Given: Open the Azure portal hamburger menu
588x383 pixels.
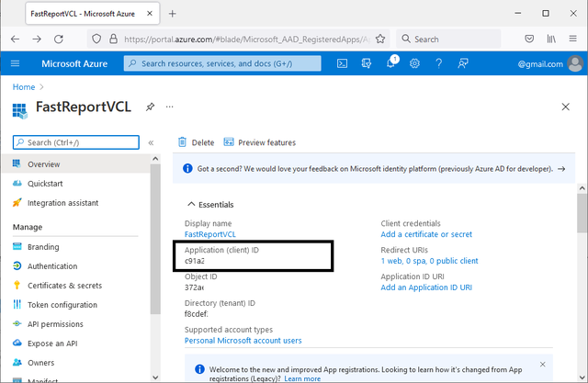Looking at the screenshot, I should [15, 63].
